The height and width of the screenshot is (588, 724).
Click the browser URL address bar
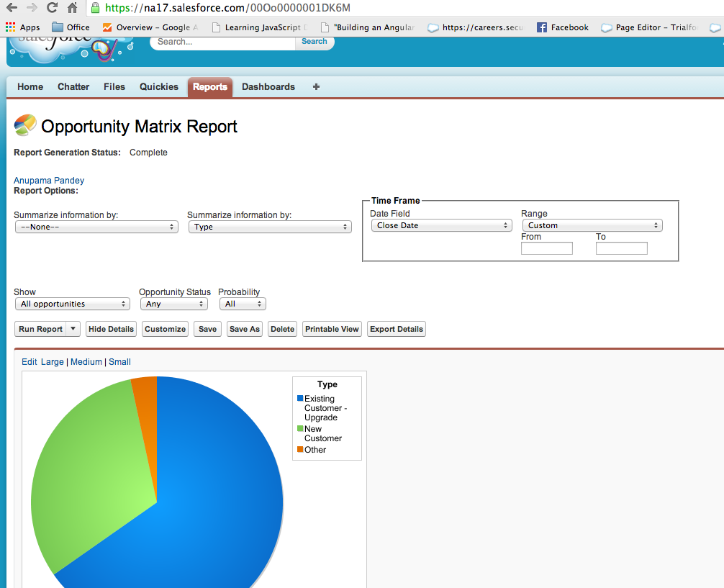[407, 8]
